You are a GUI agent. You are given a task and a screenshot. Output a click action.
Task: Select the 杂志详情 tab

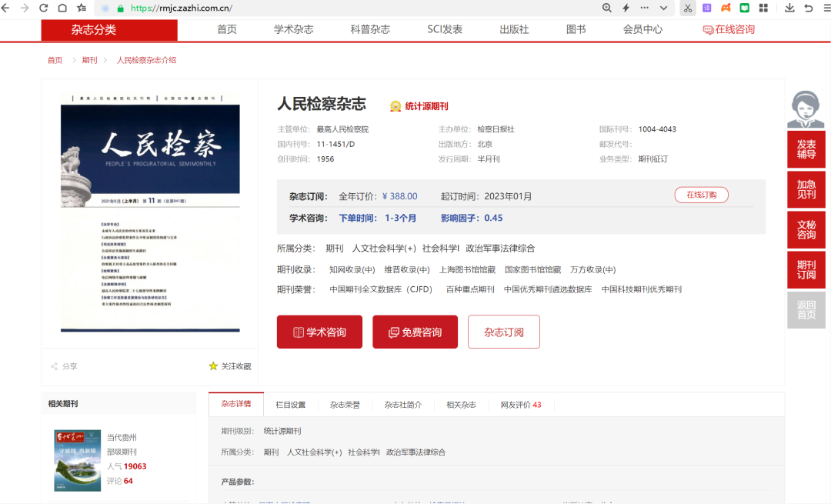coord(236,405)
